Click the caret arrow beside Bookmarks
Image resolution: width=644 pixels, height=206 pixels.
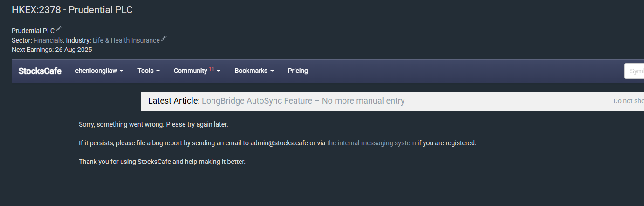pos(272,71)
